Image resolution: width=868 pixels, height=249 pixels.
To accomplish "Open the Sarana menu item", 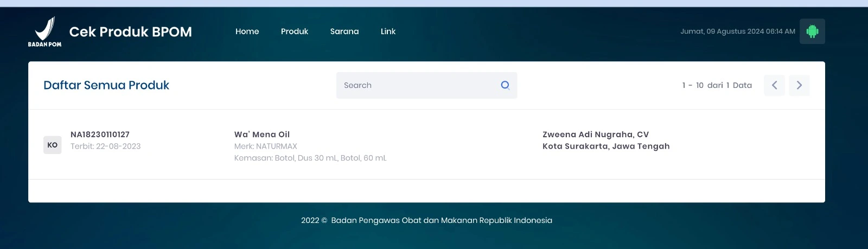I will click(344, 31).
